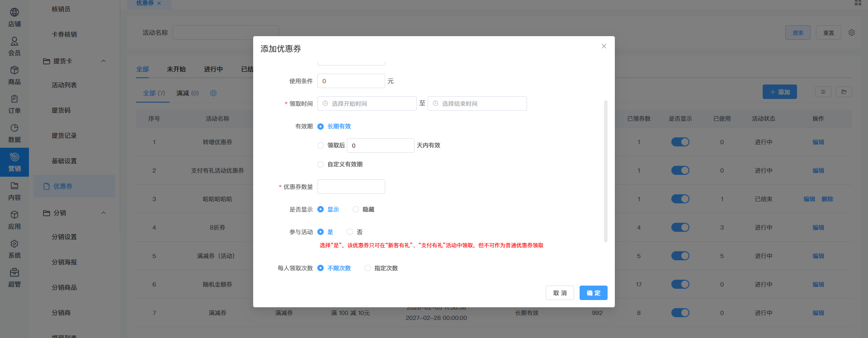
Task: Go to the 商品 products section
Action: pyautogui.click(x=14, y=75)
